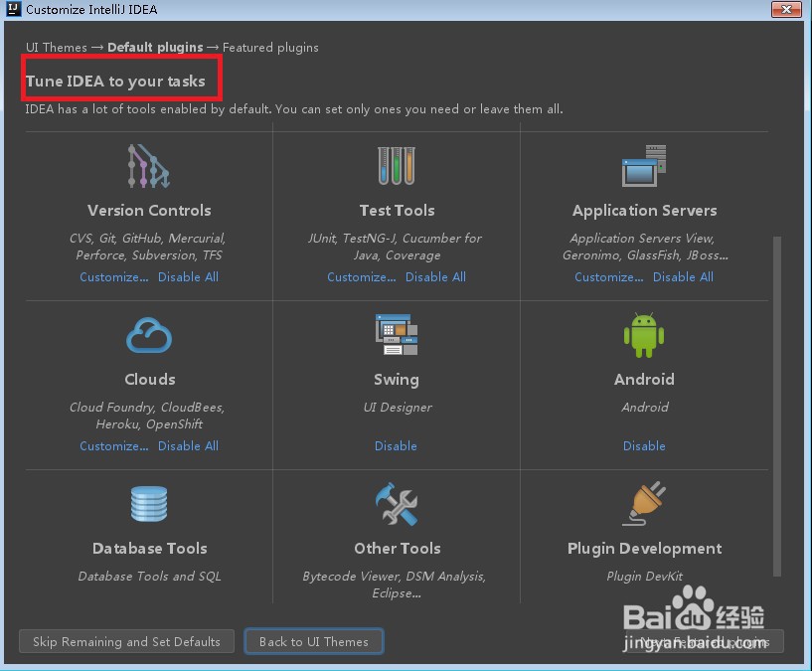
Task: Click the Clouds cloud icon
Action: [149, 335]
